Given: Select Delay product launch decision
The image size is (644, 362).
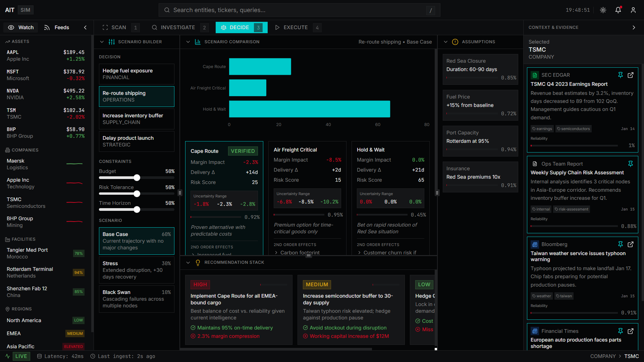Looking at the screenshot, I should coord(137,141).
